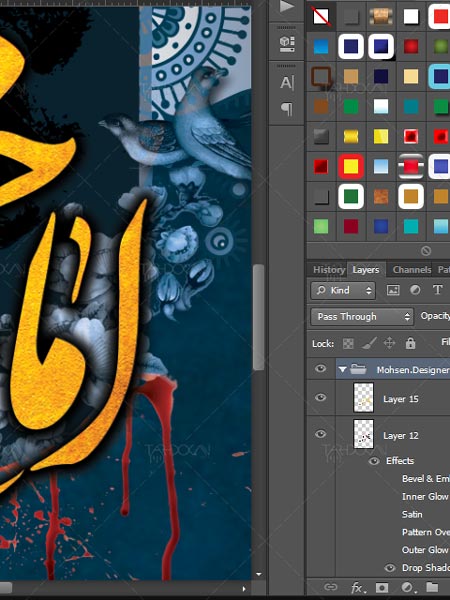Screen dimensions: 450x600
Task: Click the Clear Style icon below styles
Action: point(426,251)
